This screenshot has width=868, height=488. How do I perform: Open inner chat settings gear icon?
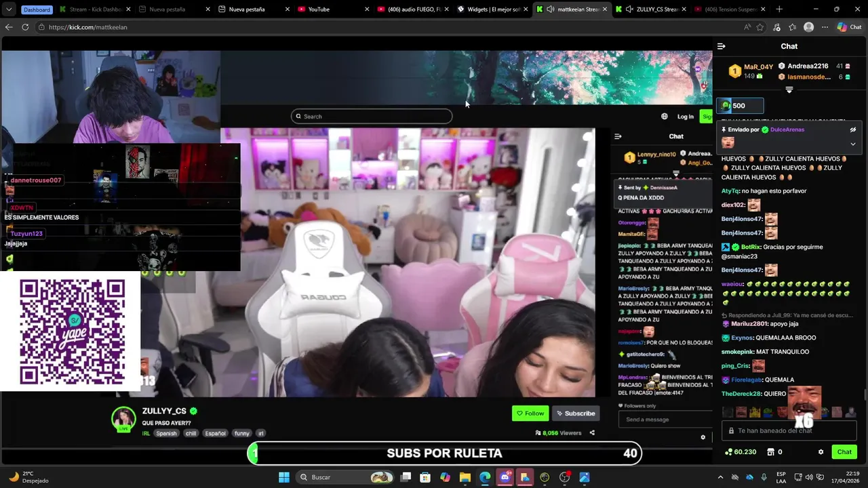coord(703,437)
